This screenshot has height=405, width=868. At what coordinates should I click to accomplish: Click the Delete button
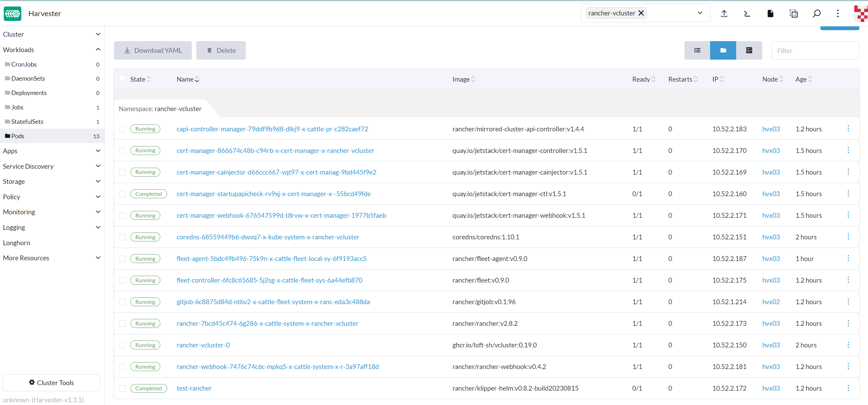221,50
